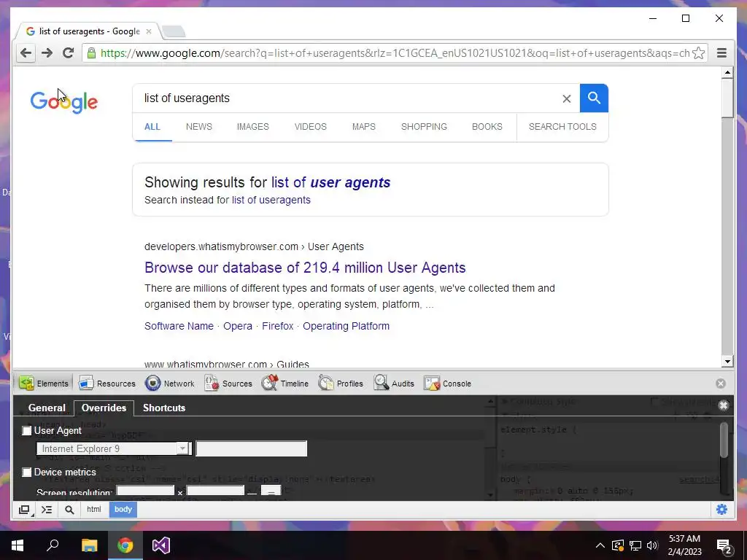
Task: Search instead for 'list of useragents' link
Action: [271, 200]
